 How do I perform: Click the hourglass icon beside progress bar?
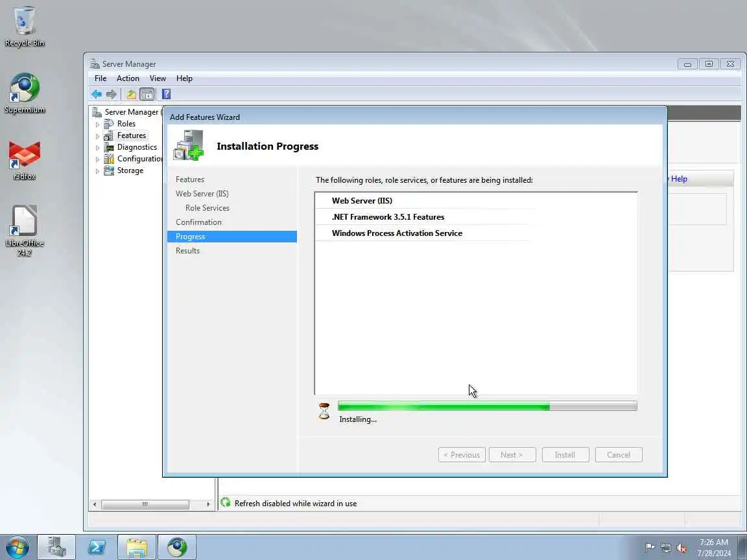[324, 411]
